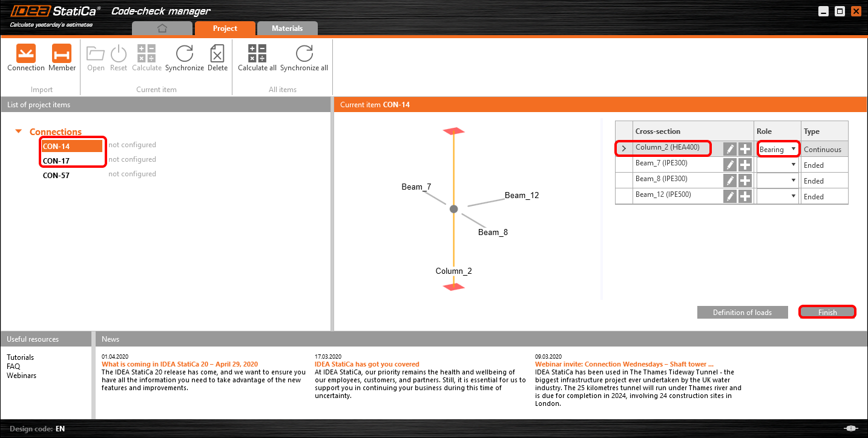
Task: Open 'What is coming in IDEA StatiCa 20' news
Action: (x=180, y=364)
